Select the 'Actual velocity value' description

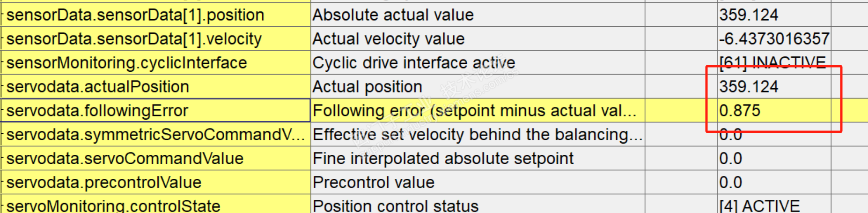pos(389,39)
